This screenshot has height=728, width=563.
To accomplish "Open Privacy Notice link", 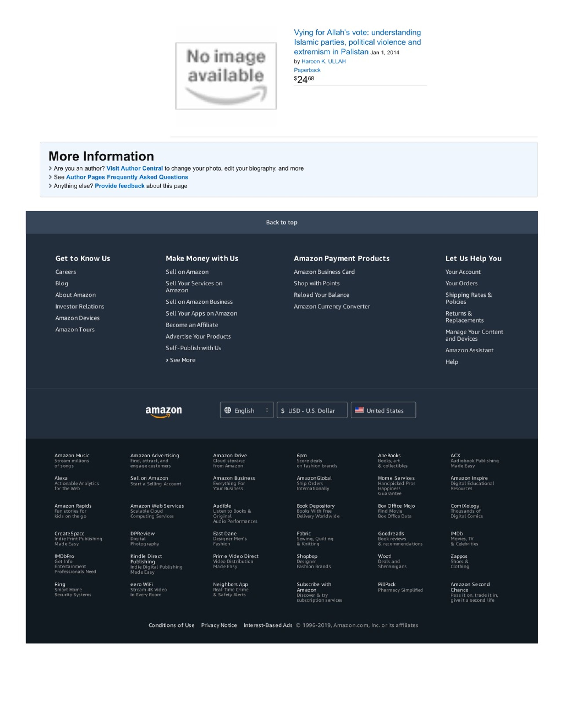I will click(x=219, y=625).
